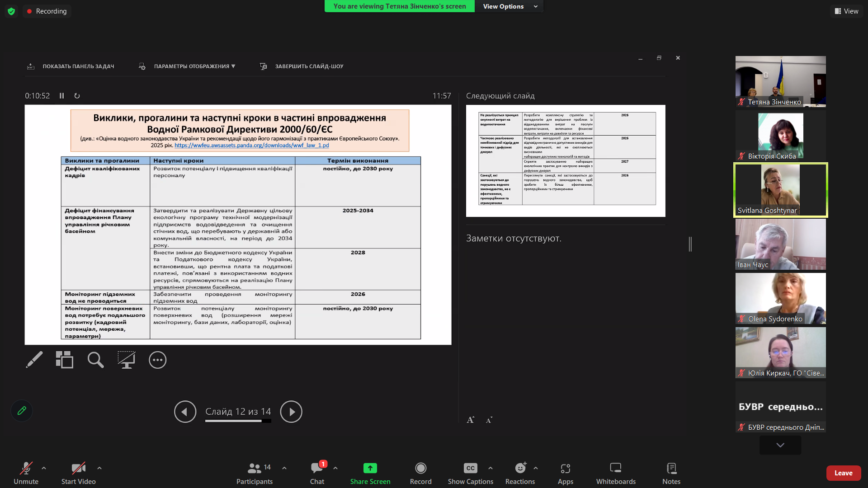
Task: Select Svitlana Goshtynar video thumbnail
Action: (x=780, y=190)
